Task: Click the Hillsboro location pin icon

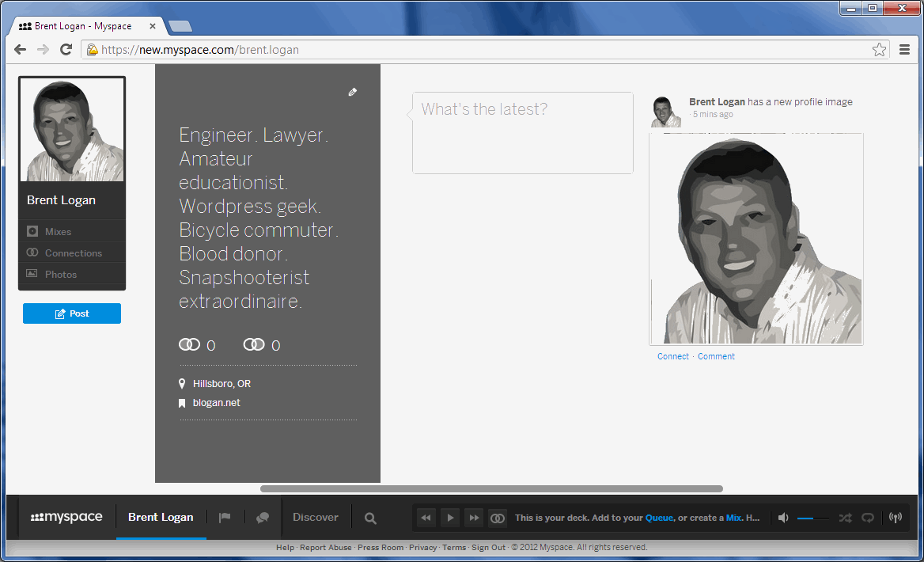Action: [x=182, y=384]
